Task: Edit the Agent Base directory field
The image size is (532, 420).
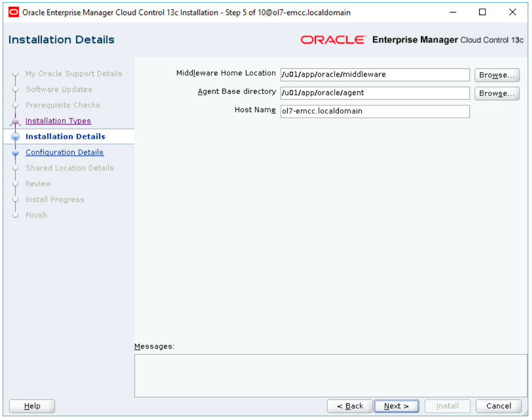Action: click(375, 93)
